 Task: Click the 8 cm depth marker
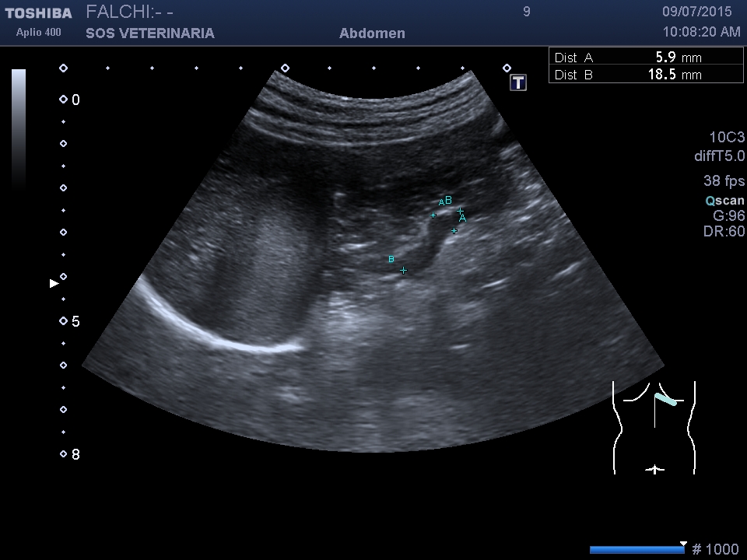[x=75, y=454]
